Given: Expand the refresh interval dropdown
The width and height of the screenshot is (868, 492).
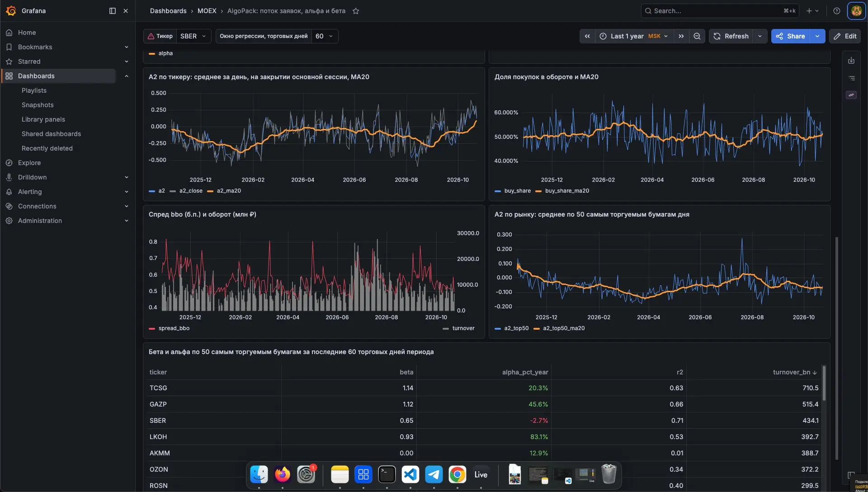Looking at the screenshot, I should coord(760,36).
